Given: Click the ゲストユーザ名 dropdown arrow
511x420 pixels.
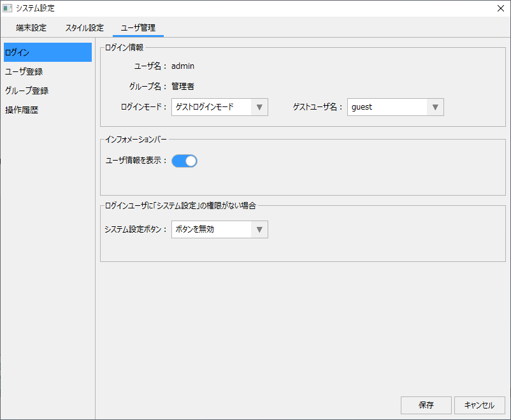Looking at the screenshot, I should click(x=435, y=107).
